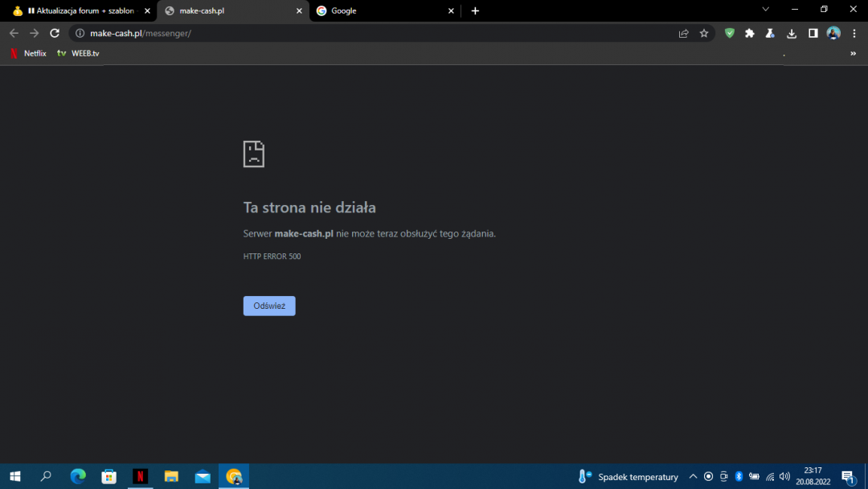Switch to Aktualizacja forum + szablon tab
The height and width of the screenshot is (489, 868).
[79, 11]
